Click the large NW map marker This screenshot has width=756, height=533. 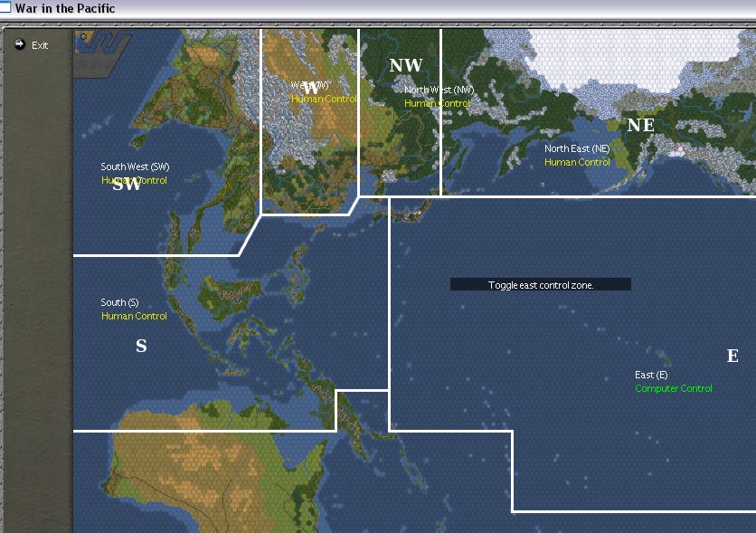click(406, 65)
